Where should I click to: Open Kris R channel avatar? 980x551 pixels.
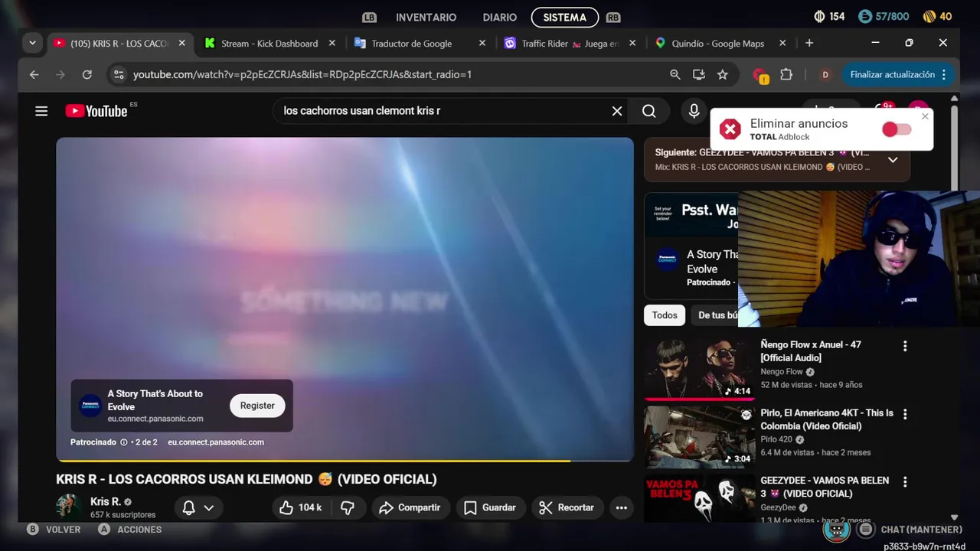tap(69, 507)
